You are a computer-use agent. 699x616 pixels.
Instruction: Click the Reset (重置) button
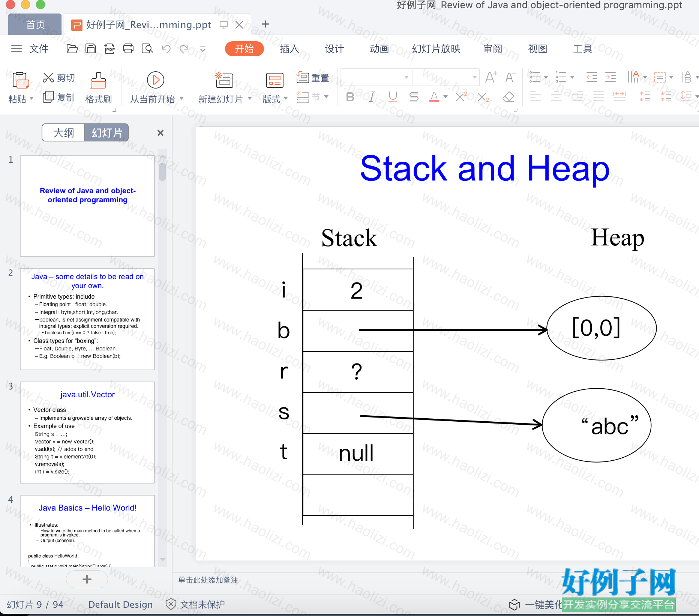pyautogui.click(x=313, y=78)
